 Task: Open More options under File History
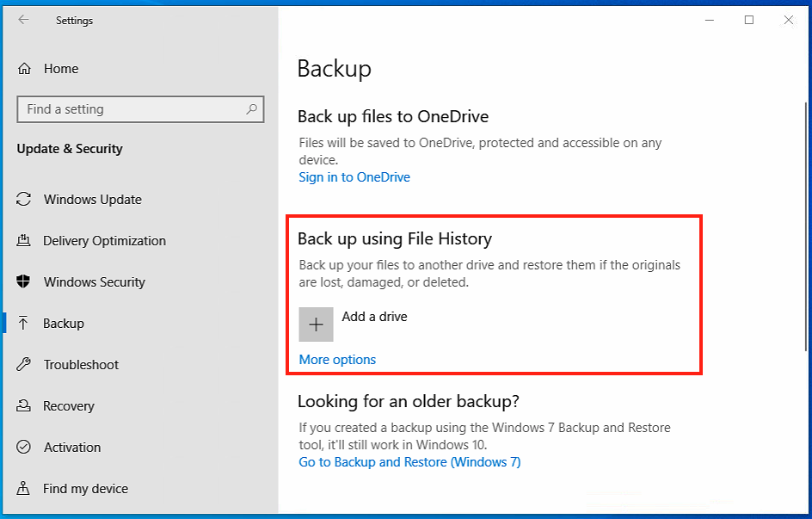tap(337, 360)
